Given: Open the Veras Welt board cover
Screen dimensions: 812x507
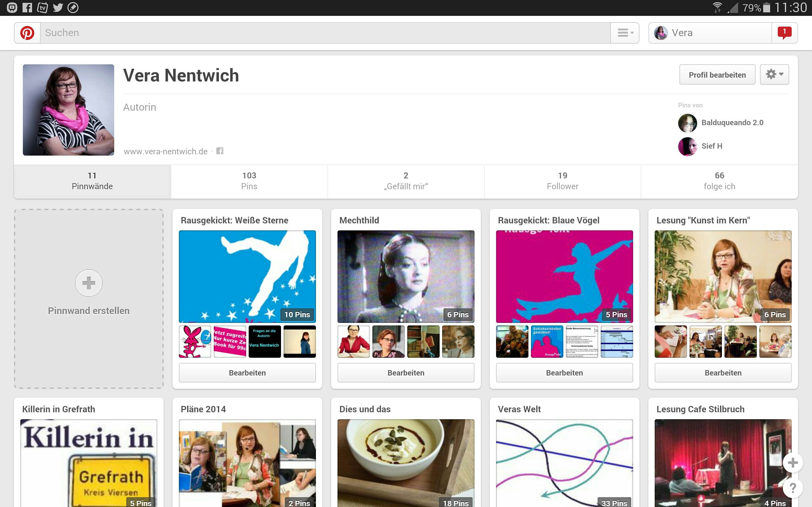Looking at the screenshot, I should point(564,463).
